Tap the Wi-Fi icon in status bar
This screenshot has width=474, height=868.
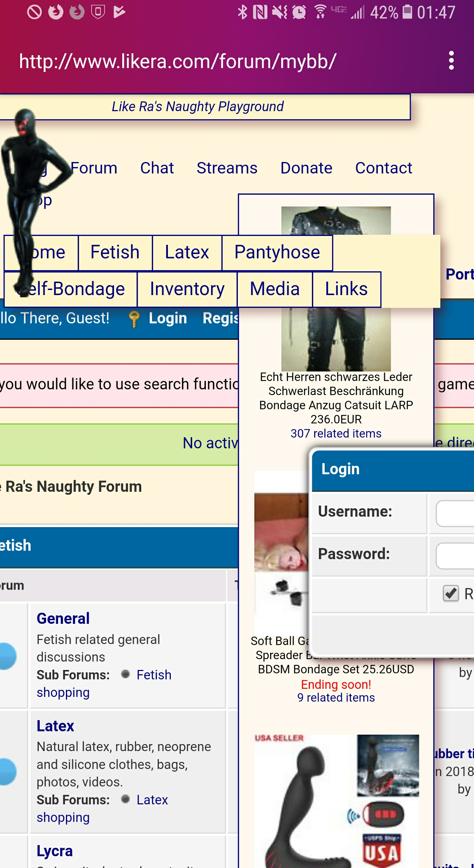point(320,12)
